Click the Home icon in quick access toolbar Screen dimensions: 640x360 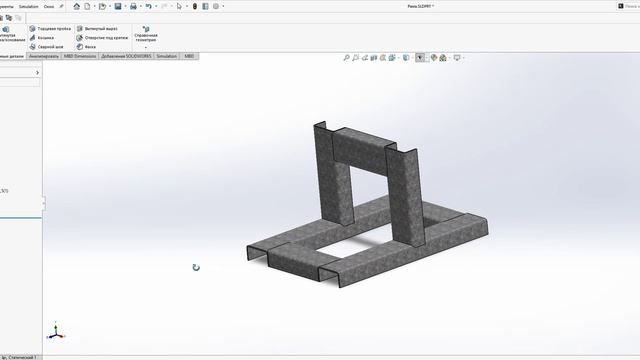point(76,6)
